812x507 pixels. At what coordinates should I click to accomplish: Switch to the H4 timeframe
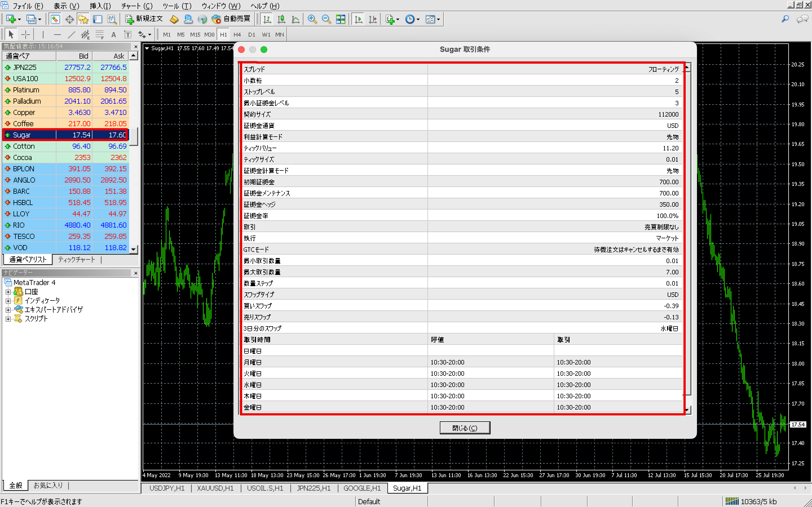tap(237, 35)
